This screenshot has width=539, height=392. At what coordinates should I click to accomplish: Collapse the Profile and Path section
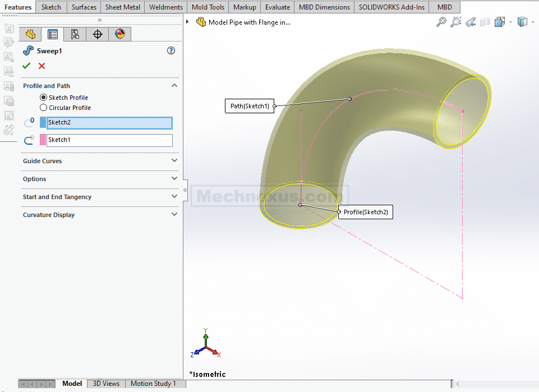pos(174,86)
